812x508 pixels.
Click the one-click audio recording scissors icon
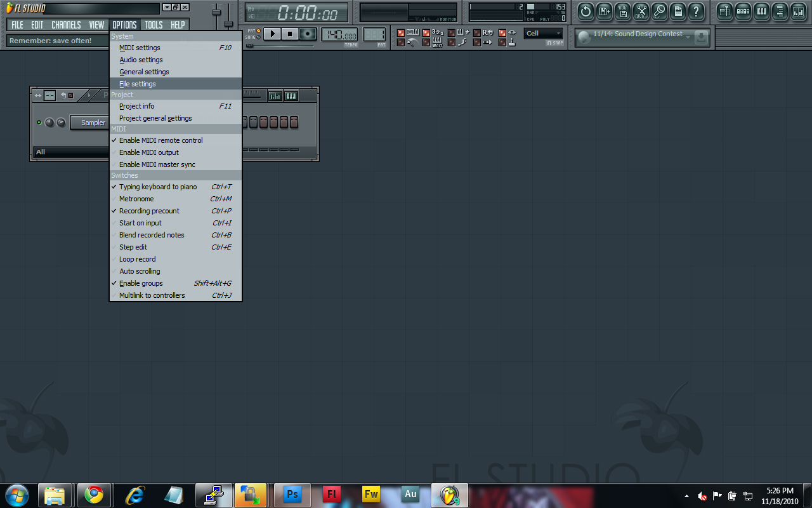point(641,11)
